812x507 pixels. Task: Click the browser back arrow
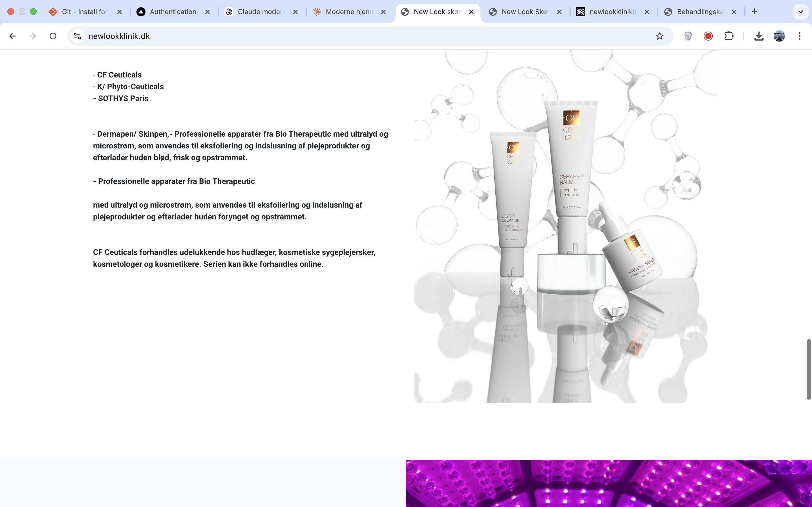click(12, 36)
